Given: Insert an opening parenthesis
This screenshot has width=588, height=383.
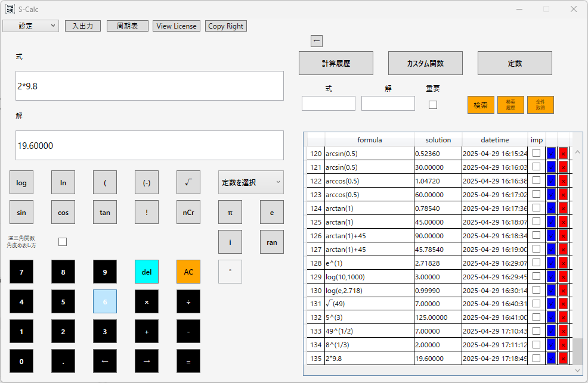Looking at the screenshot, I should pyautogui.click(x=105, y=182).
